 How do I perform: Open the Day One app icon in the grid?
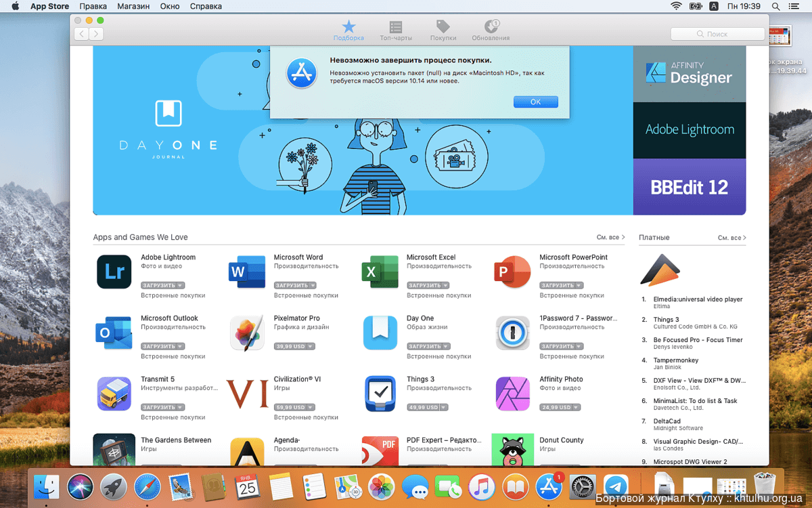tap(380, 333)
